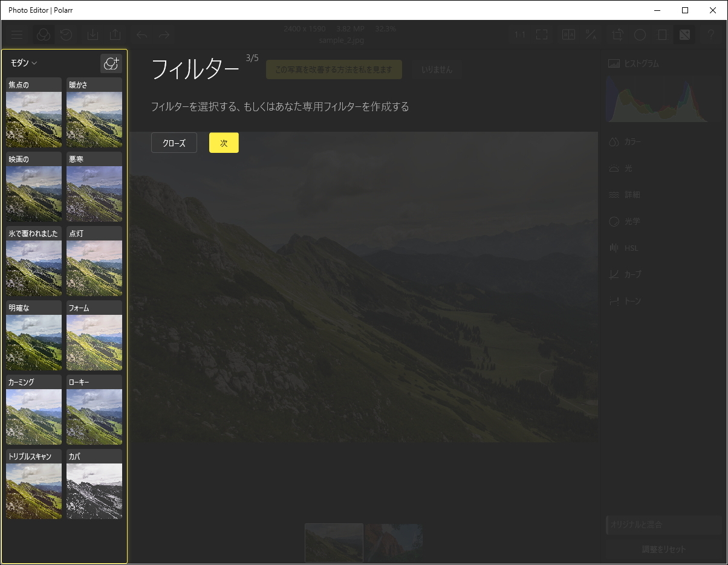This screenshot has height=565, width=728.
Task: Toggle side-by-side before/after comparison
Action: (x=568, y=34)
